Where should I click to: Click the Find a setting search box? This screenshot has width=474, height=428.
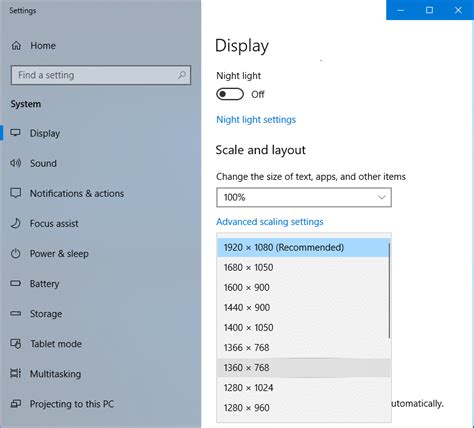101,75
